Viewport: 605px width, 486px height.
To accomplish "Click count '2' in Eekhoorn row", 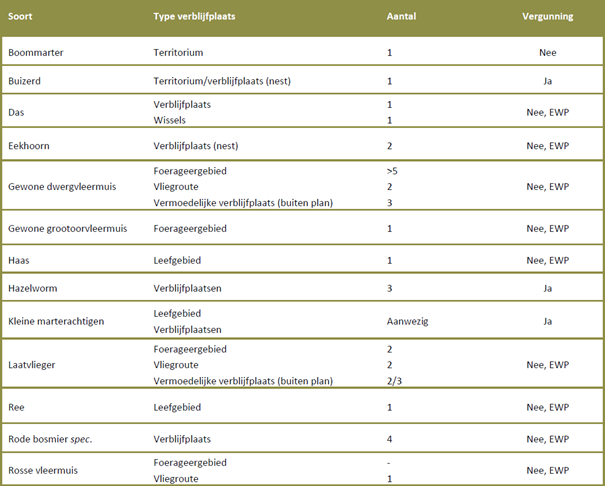I will click(x=389, y=146).
